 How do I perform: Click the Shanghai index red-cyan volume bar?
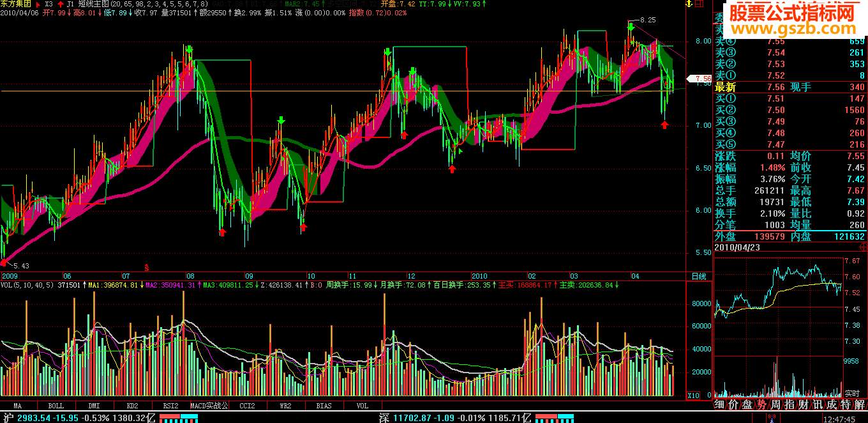tap(179, 418)
